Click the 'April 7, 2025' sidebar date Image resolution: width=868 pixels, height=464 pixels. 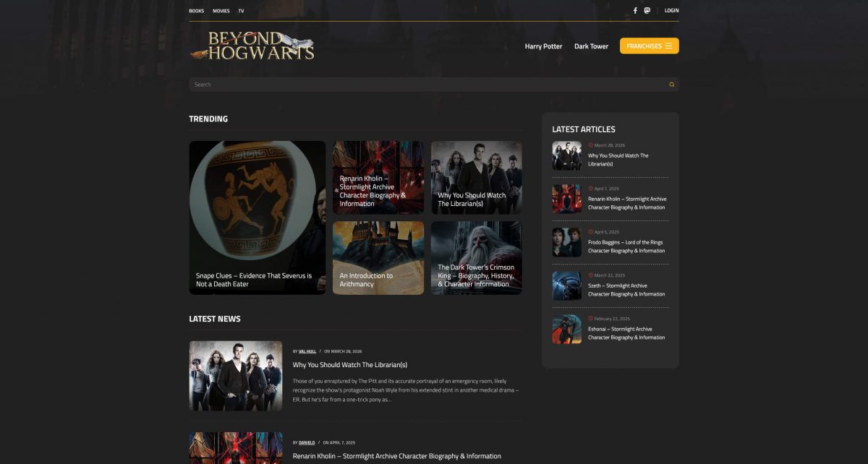[607, 189]
